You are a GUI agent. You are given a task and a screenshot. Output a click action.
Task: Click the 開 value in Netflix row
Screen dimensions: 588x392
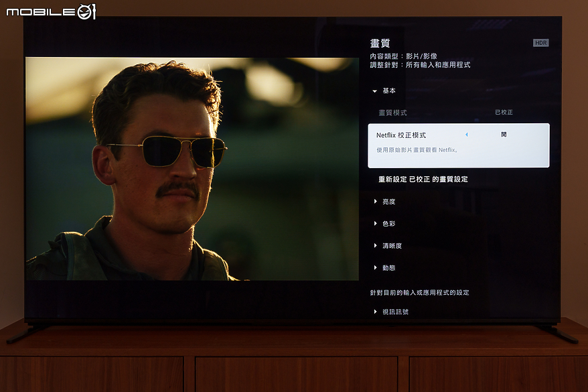[504, 135]
